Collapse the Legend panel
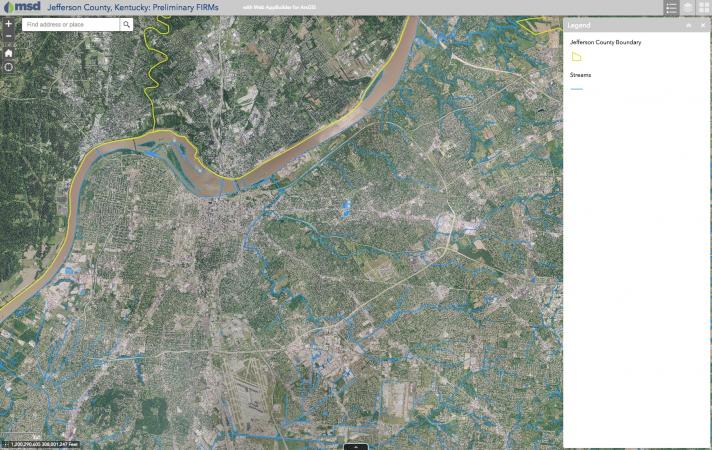Image resolution: width=712 pixels, height=450 pixels. click(689, 24)
